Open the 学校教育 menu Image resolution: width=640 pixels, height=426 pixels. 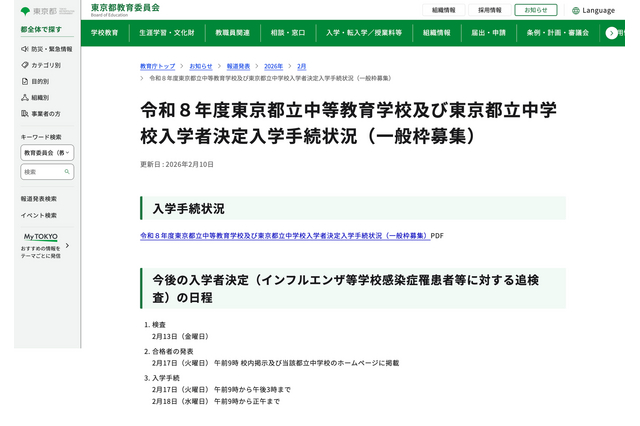tap(104, 33)
